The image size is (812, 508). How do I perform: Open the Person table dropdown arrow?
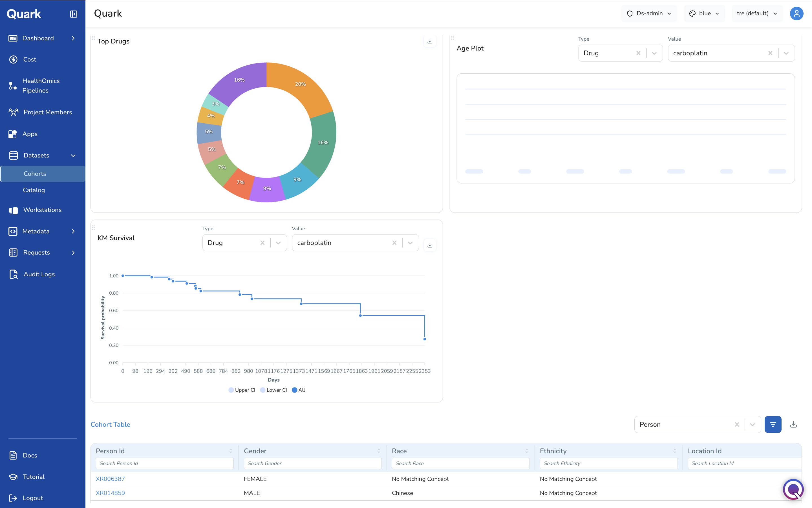click(753, 424)
